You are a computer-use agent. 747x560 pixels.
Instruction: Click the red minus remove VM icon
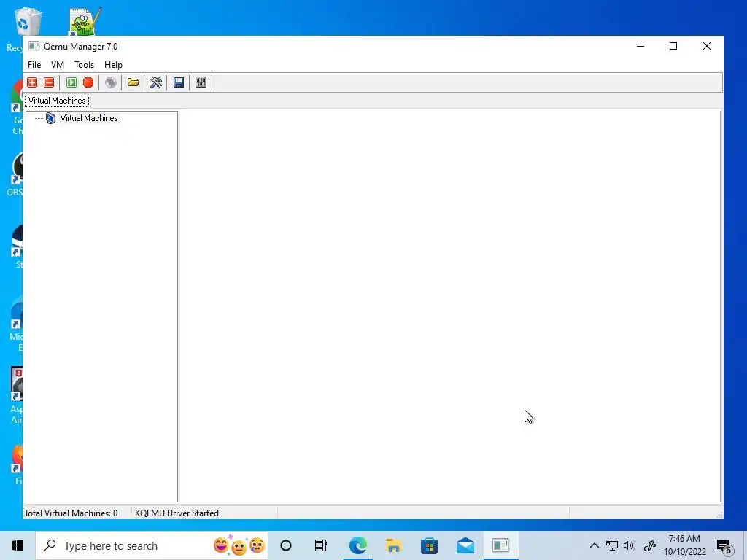click(49, 82)
